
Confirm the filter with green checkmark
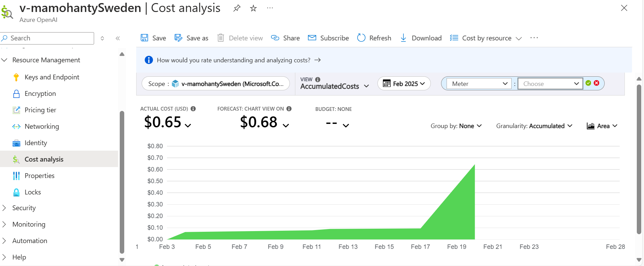588,83
